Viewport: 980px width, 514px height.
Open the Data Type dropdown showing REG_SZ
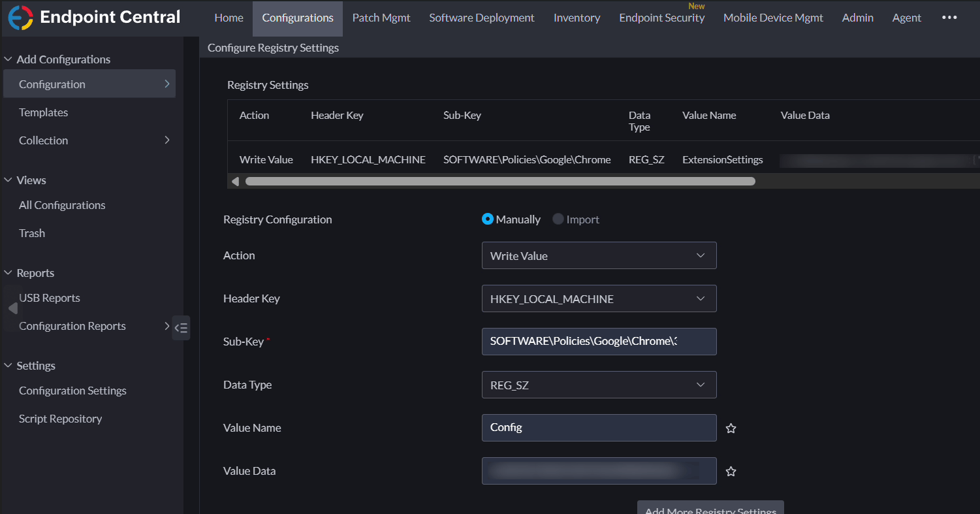[x=599, y=385]
